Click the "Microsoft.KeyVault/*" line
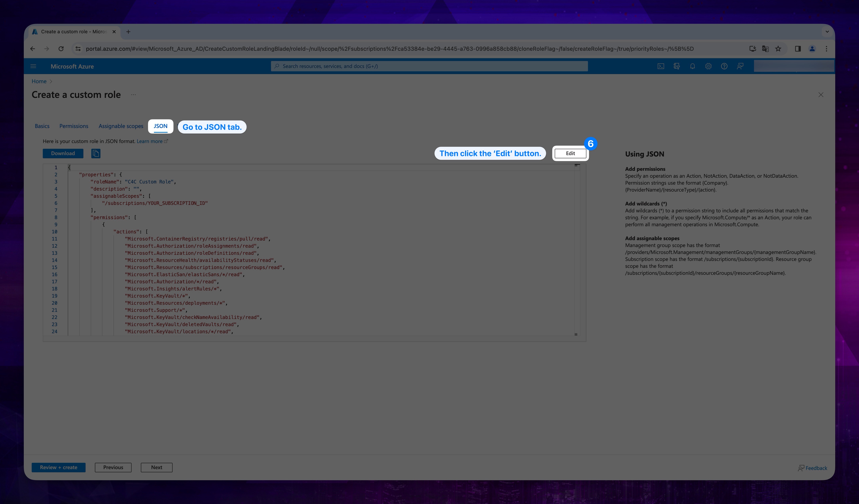 [157, 296]
